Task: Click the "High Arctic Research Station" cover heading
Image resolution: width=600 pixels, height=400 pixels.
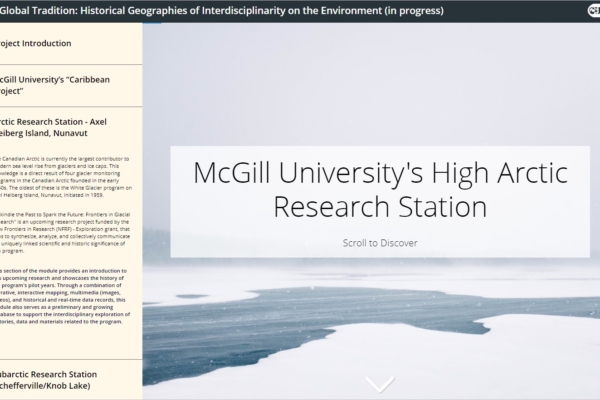Action: (380, 190)
